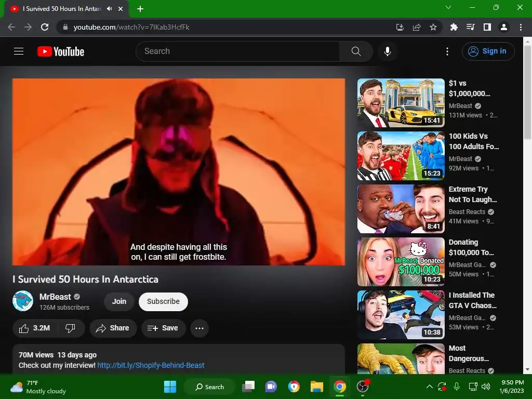The height and width of the screenshot is (399, 532).
Task: Open OBS Studio taskbar icon
Action: (362, 387)
